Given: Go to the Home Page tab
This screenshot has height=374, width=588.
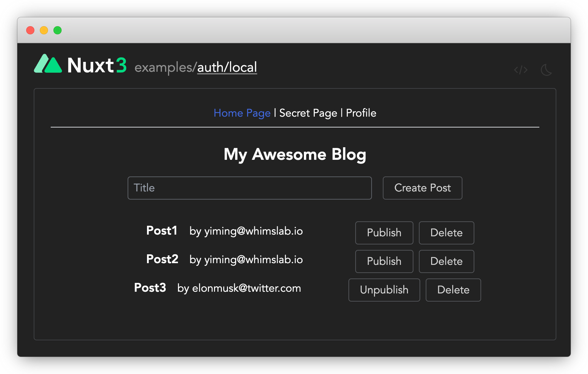Looking at the screenshot, I should (242, 113).
